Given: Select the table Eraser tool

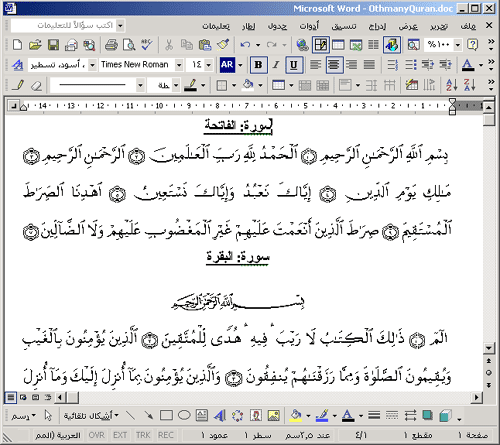Looking at the screenshot, I should click(36, 85).
